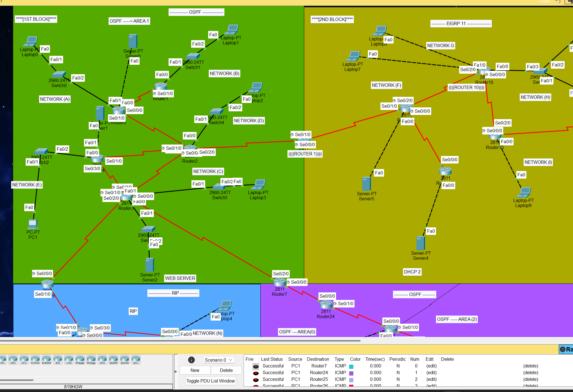Click the Delete scenario button
This screenshot has width=573, height=392.
(x=226, y=370)
